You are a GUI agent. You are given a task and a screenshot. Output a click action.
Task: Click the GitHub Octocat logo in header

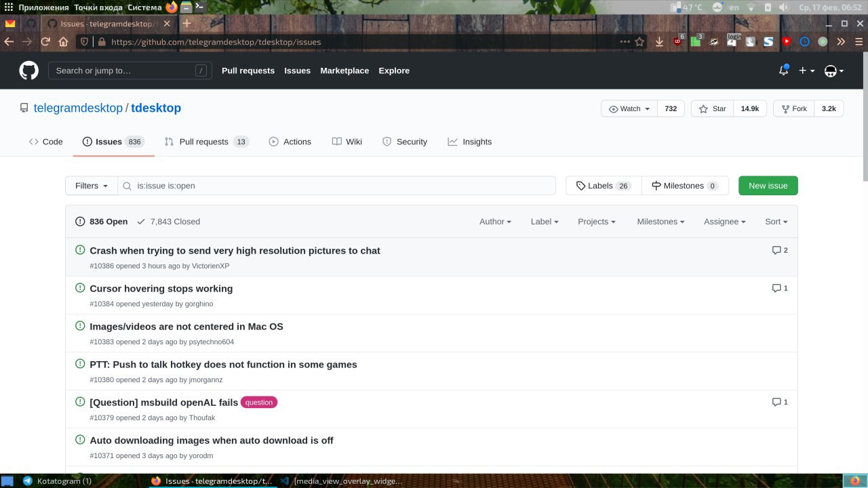point(28,70)
